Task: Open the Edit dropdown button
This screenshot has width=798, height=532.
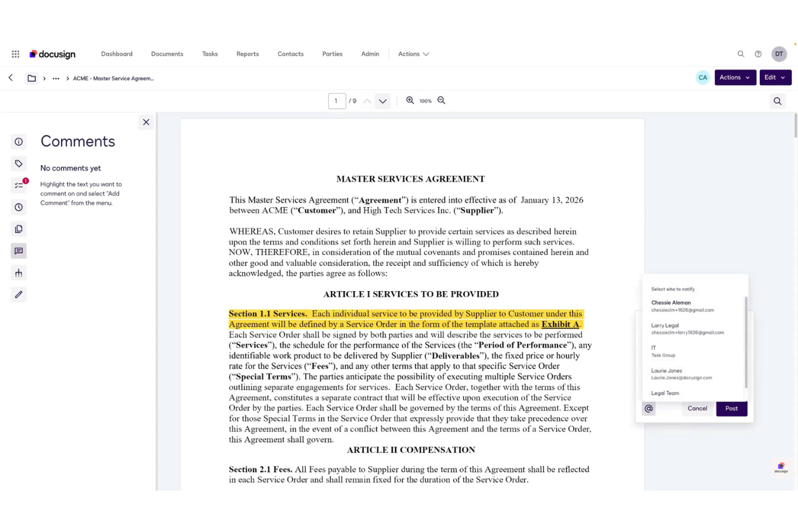Action: [775, 78]
